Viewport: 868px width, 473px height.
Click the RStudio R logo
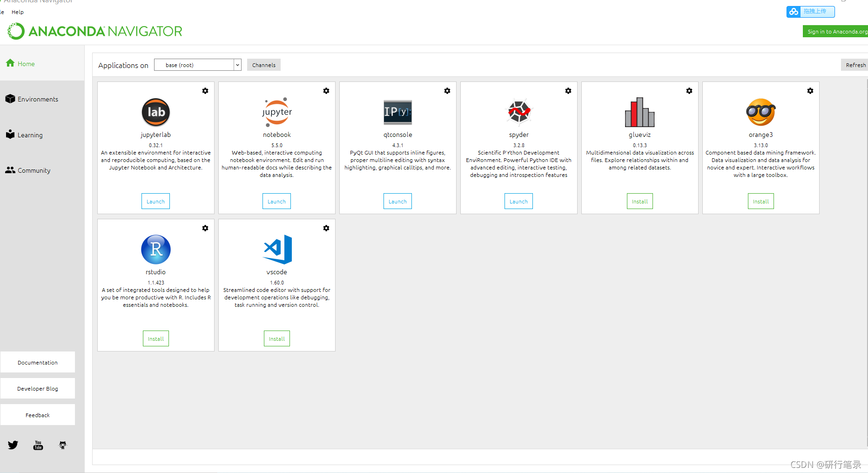[x=156, y=250]
